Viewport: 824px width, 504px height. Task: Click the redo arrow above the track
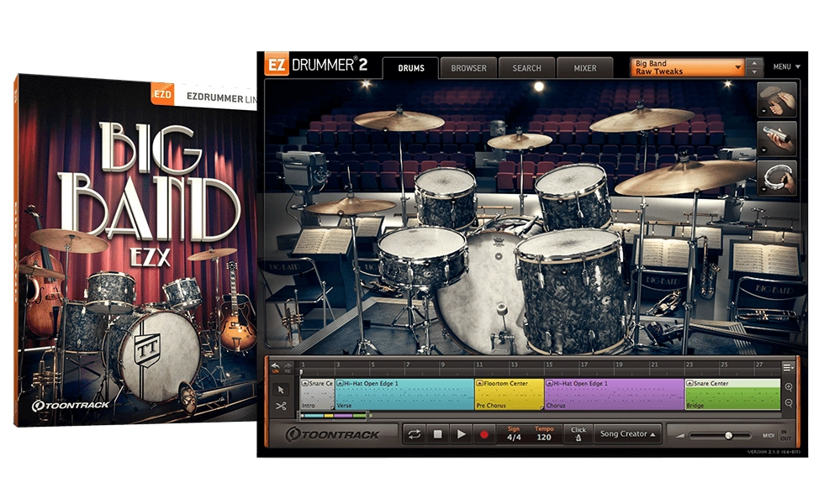pyautogui.click(x=288, y=366)
